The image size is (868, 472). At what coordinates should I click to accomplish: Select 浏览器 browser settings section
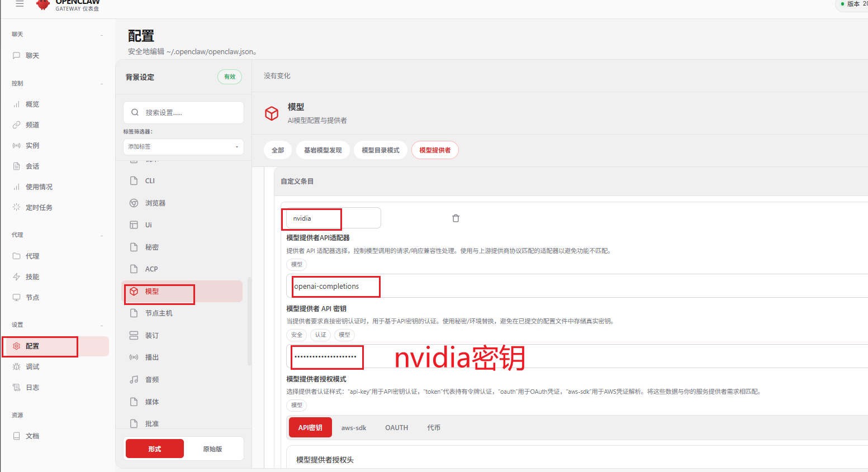[x=155, y=203]
